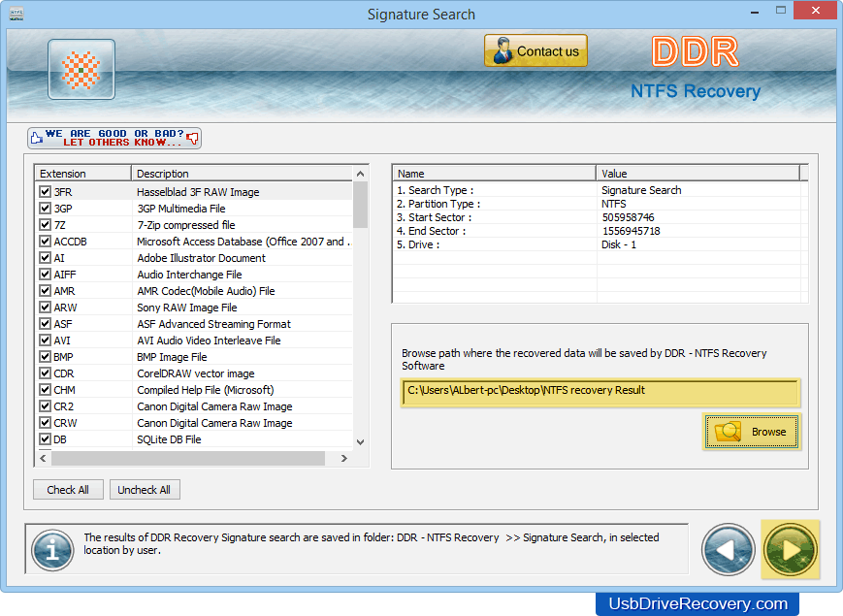Click the Uncheck All button

[145, 490]
